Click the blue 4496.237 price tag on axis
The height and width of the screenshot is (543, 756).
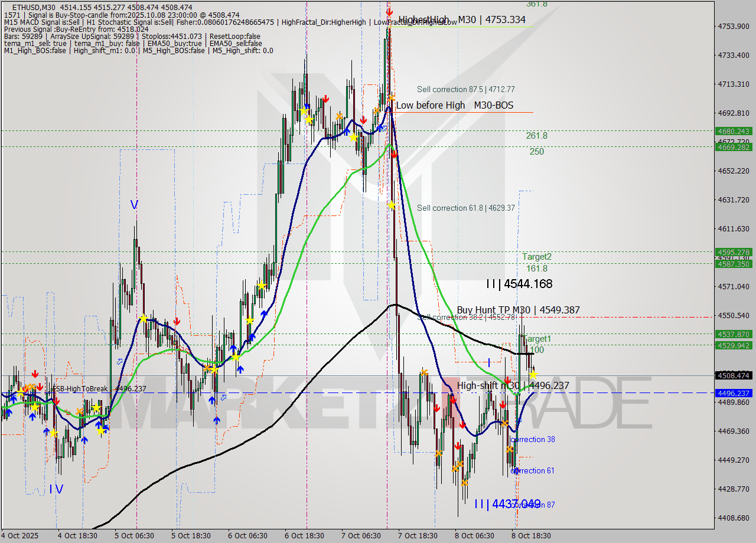pos(733,393)
